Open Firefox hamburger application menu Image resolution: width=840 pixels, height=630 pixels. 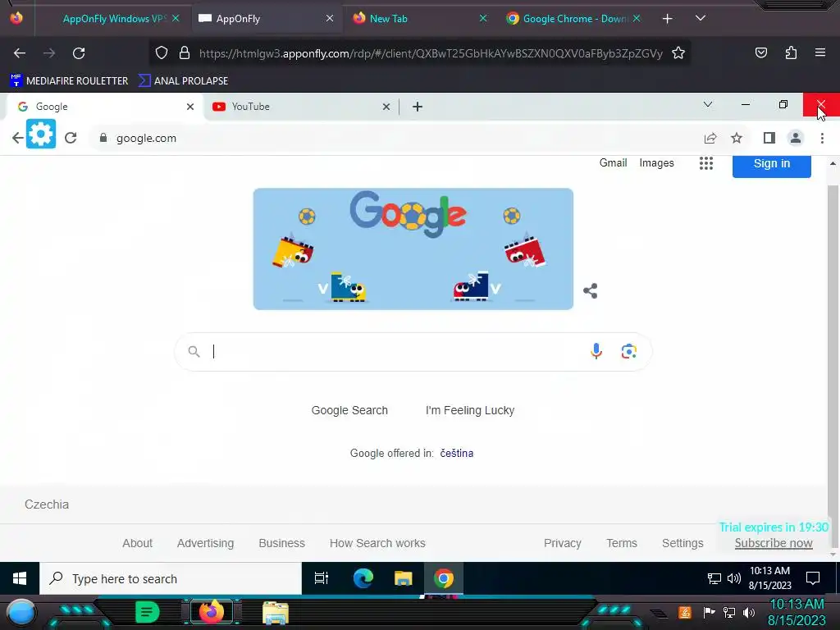click(x=820, y=52)
